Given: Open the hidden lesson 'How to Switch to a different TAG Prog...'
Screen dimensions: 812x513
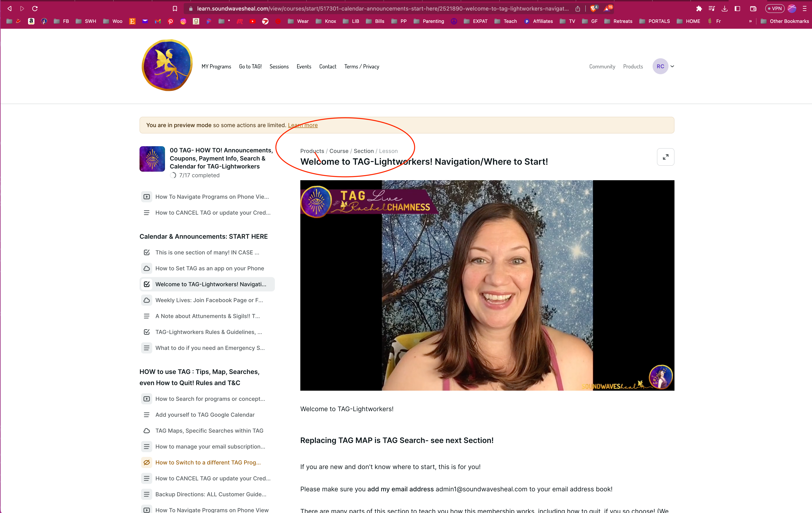Looking at the screenshot, I should [208, 462].
